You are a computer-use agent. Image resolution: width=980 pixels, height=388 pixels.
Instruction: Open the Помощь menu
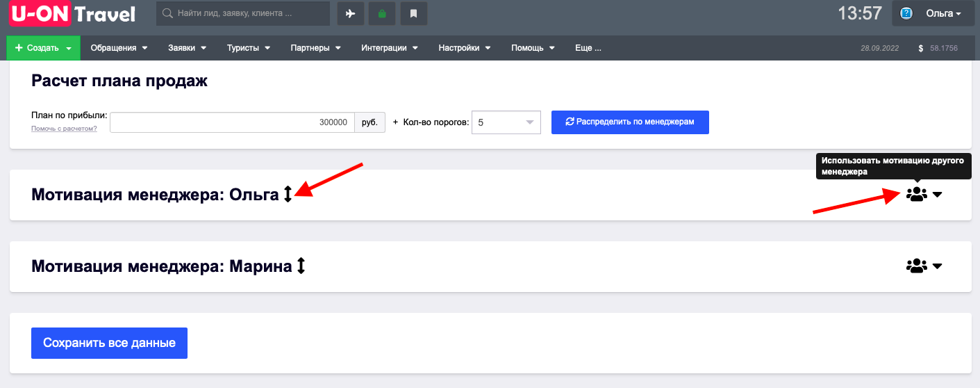coord(533,48)
